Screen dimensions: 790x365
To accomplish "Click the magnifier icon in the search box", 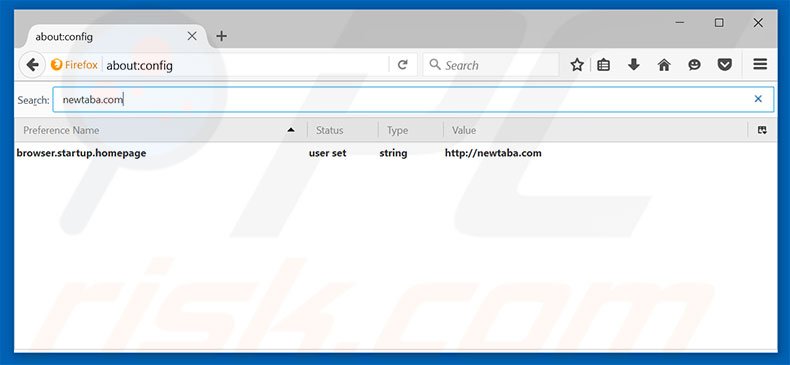I will click(x=435, y=65).
